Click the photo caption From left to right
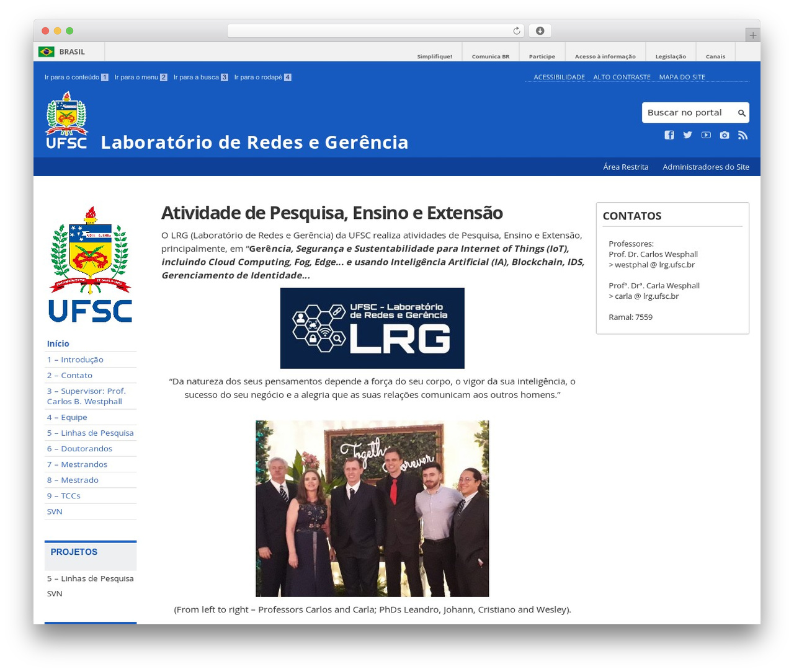The image size is (794, 672). tap(372, 609)
